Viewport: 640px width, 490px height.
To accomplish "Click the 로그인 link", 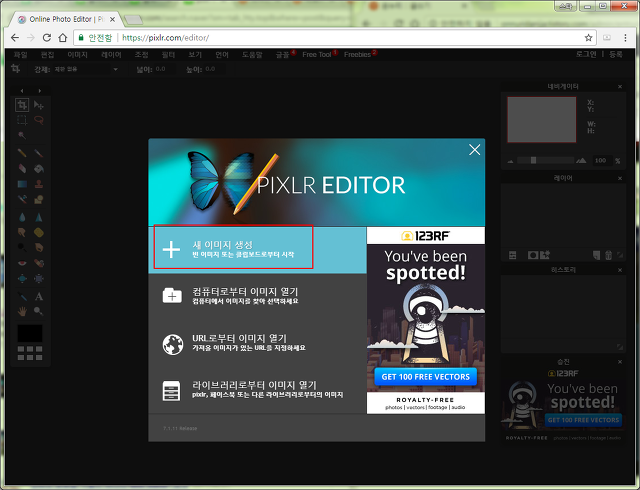I will click(586, 54).
